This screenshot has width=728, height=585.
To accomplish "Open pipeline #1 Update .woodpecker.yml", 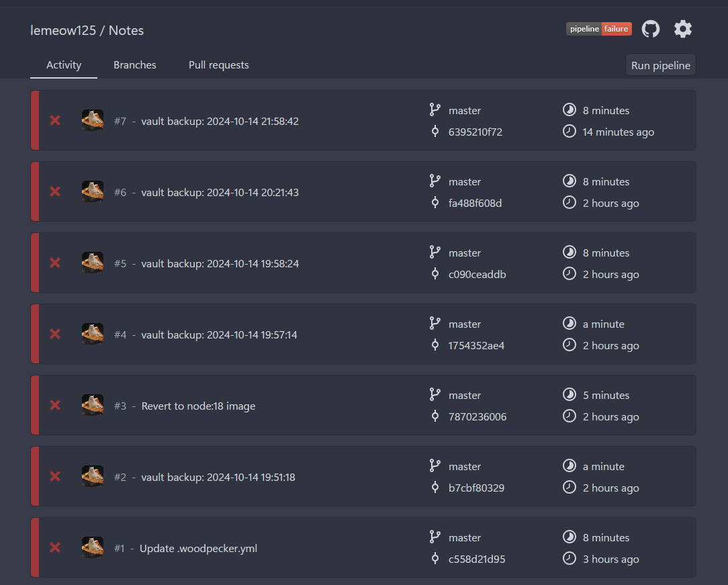I will [198, 548].
